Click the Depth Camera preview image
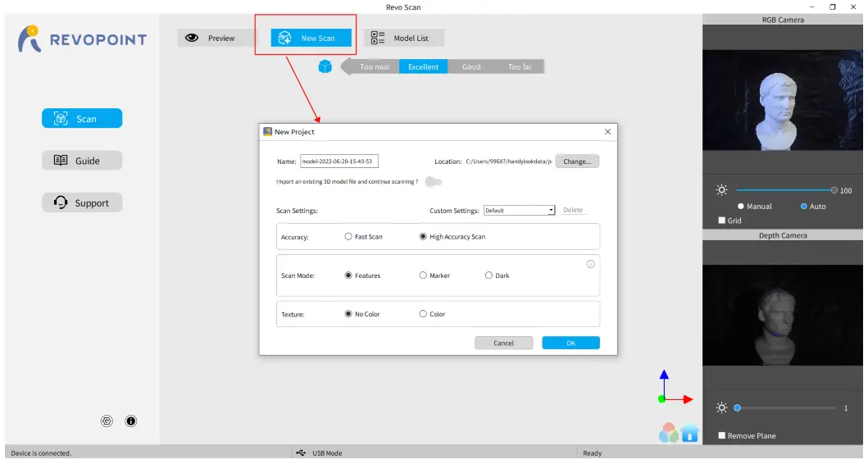 783,315
